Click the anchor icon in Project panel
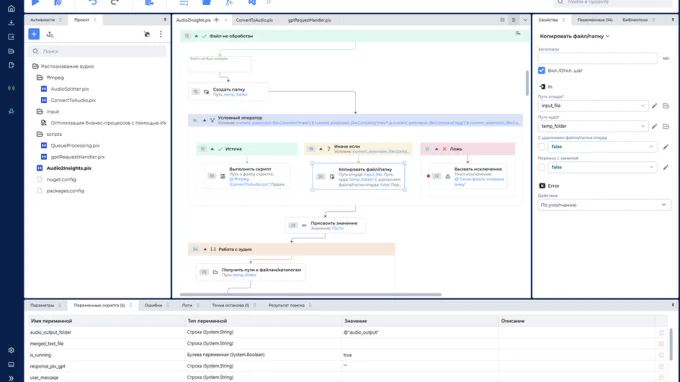 pyautogui.click(x=50, y=34)
